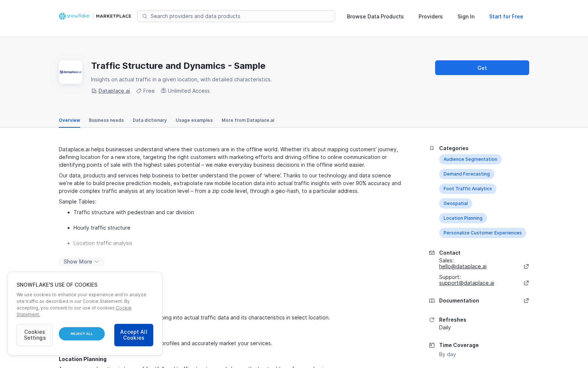Click the building icon beside Dataplace.ai
Screen dimensions: 588x368
tap(94, 91)
